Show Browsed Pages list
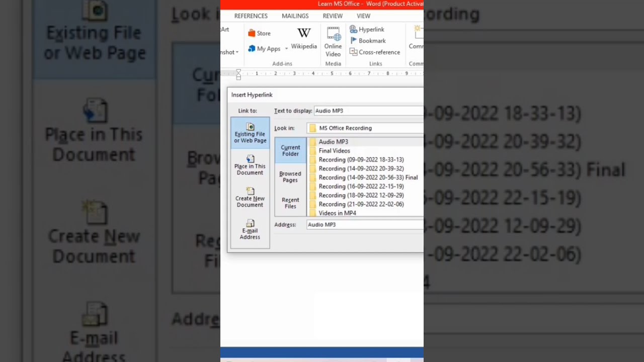This screenshot has height=362, width=644. 290,176
